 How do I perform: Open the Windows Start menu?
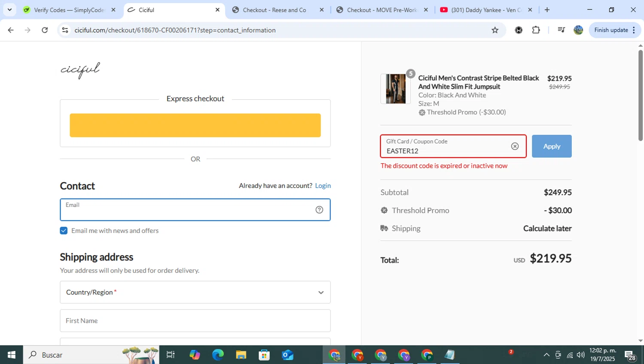(12, 355)
